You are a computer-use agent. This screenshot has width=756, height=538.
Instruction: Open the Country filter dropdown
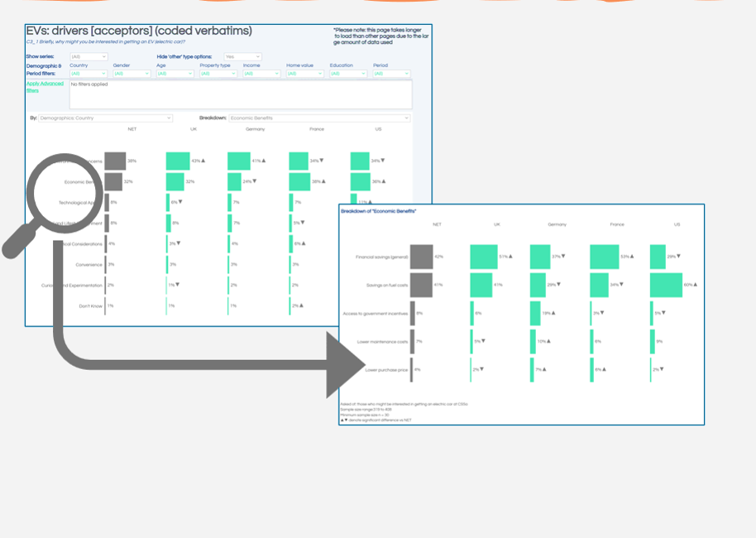(x=89, y=74)
